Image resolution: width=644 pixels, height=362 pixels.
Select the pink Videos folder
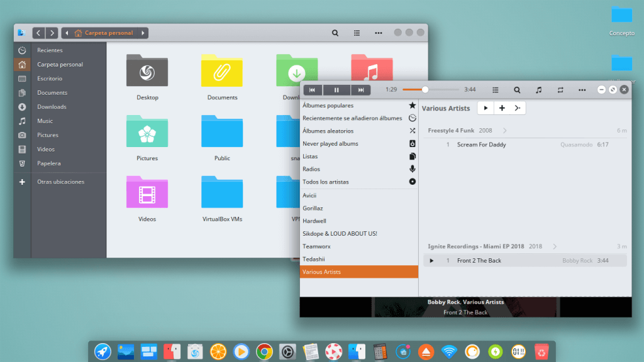pyautogui.click(x=147, y=199)
